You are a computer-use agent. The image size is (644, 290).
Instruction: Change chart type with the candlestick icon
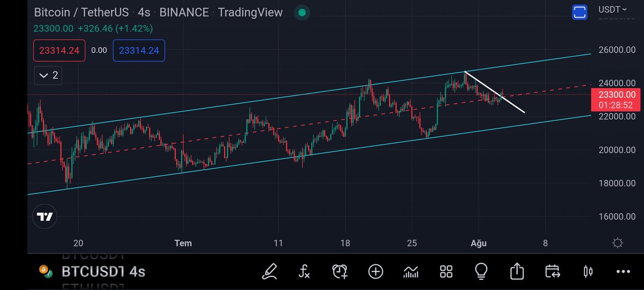click(588, 271)
